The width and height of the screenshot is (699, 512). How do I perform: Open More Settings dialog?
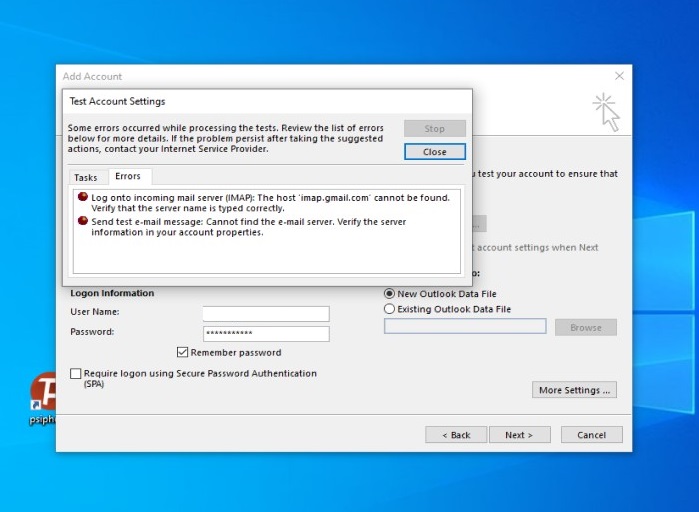coord(574,390)
